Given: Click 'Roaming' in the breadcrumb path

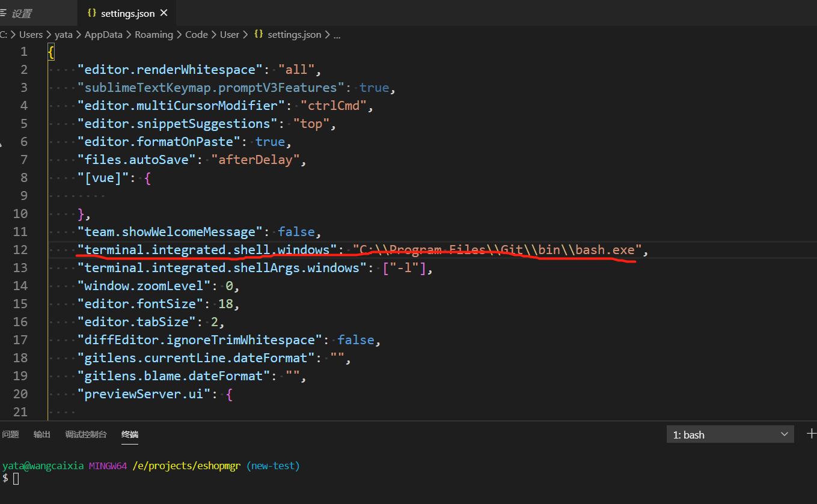Looking at the screenshot, I should [x=154, y=34].
